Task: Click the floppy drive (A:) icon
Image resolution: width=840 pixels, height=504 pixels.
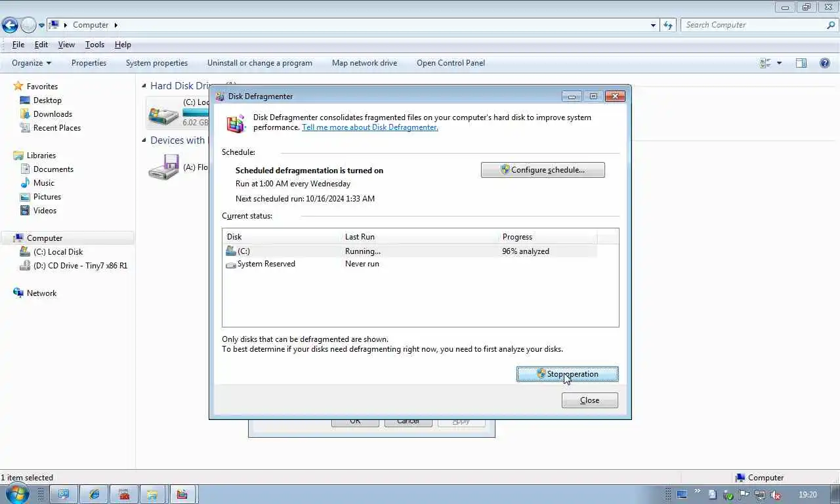Action: point(163,167)
